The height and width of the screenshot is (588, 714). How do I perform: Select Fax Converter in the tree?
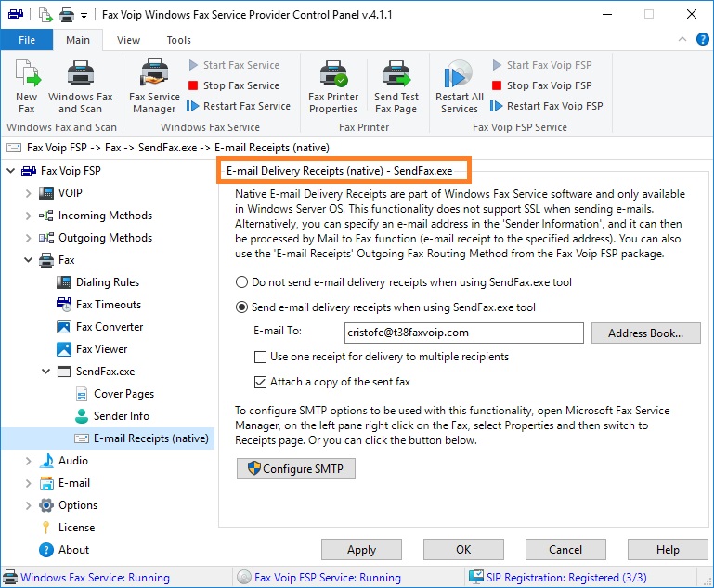point(110,327)
